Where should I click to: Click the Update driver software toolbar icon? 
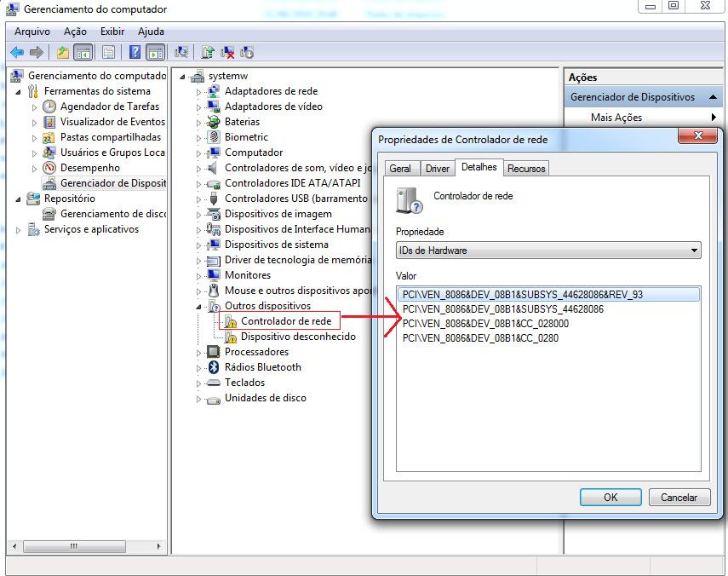coord(208,53)
